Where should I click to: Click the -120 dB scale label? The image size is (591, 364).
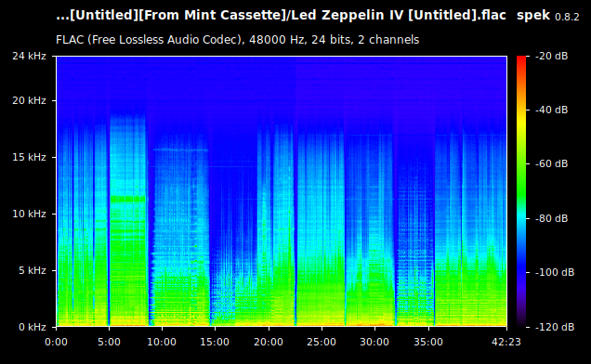click(555, 327)
